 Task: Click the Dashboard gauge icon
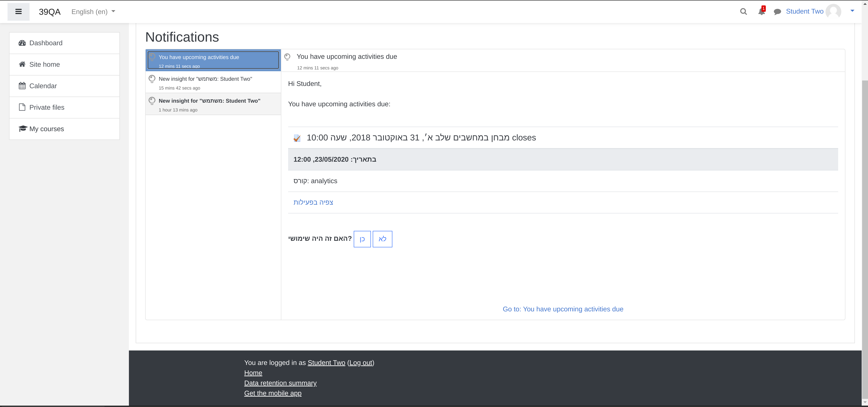(22, 43)
